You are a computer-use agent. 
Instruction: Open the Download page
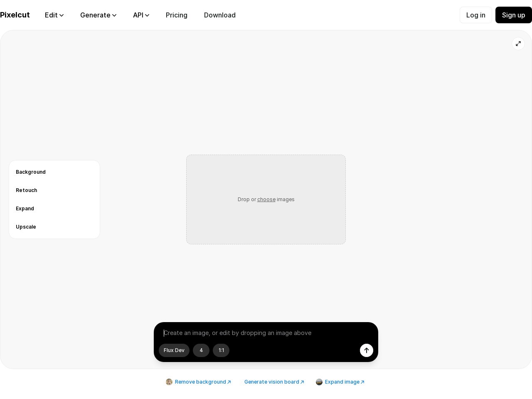219,15
